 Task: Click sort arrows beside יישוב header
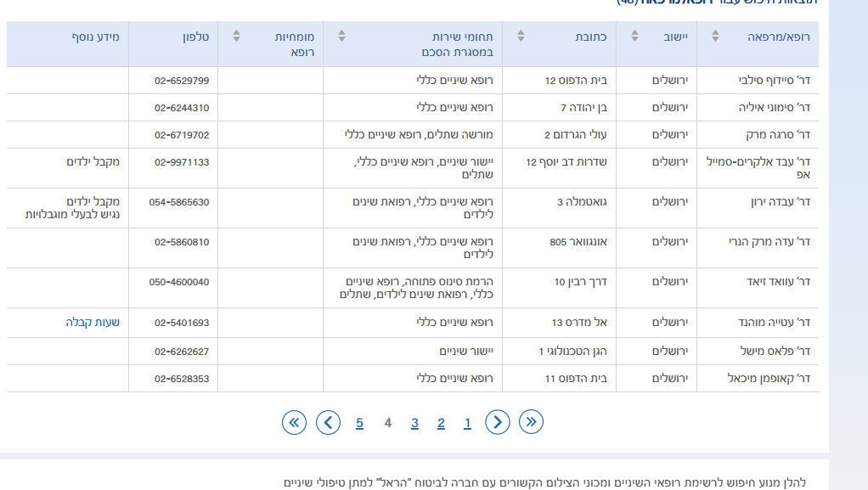tap(634, 37)
